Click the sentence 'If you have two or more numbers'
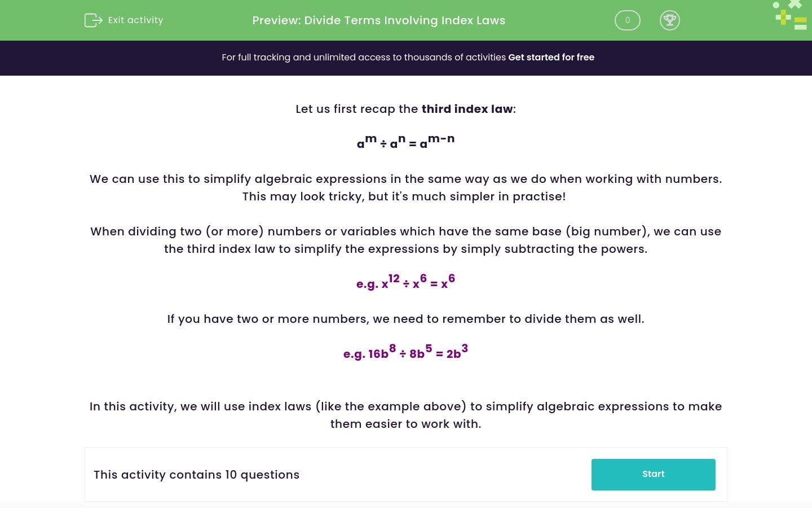Screen dimensions: 812x508 coord(405,319)
